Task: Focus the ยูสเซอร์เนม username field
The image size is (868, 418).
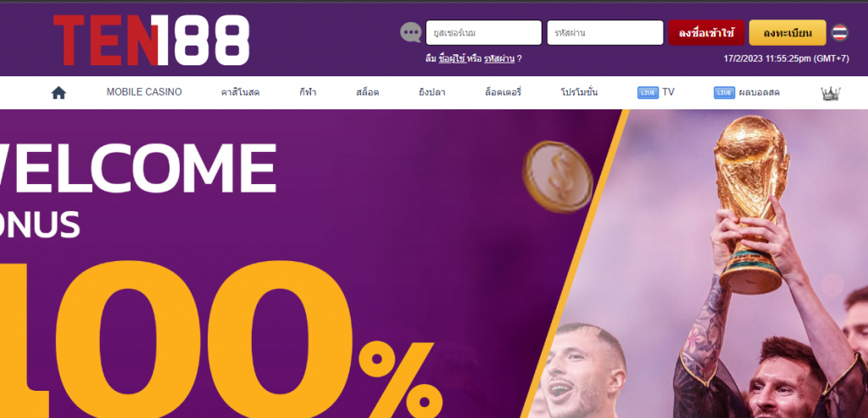Action: 484,33
